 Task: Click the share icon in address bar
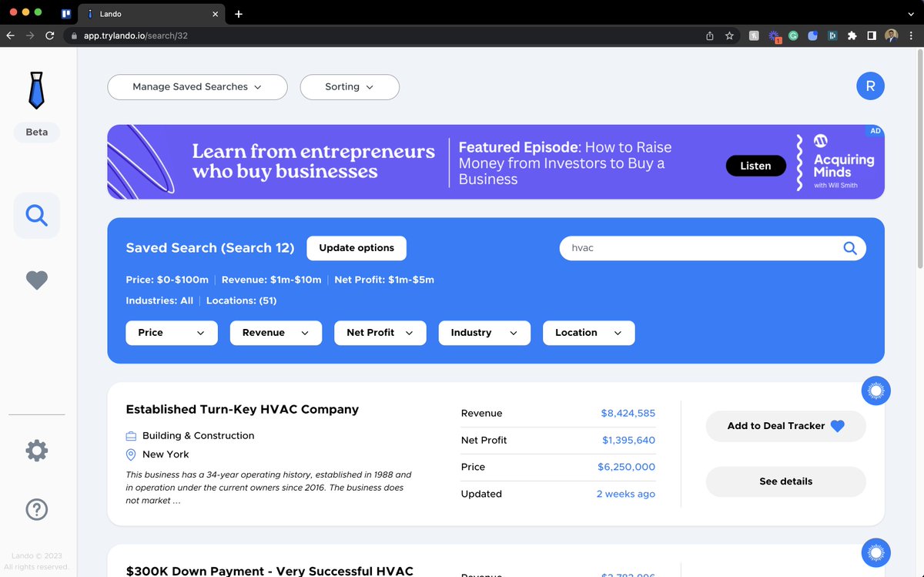(709, 35)
